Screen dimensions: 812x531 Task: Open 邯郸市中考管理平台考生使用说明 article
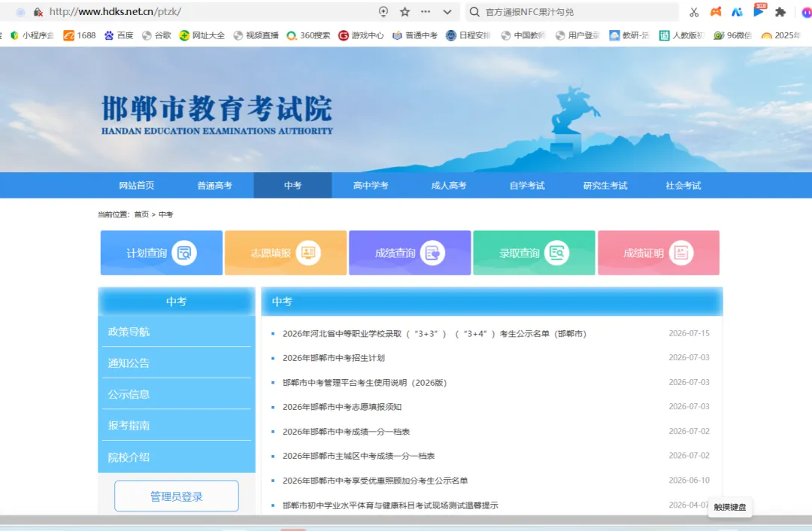click(365, 382)
